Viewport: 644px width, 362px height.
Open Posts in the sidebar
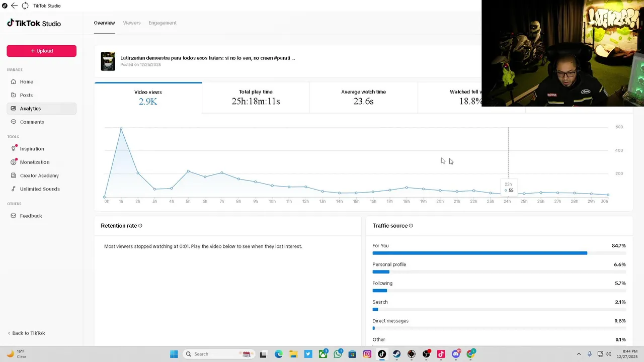point(41,95)
